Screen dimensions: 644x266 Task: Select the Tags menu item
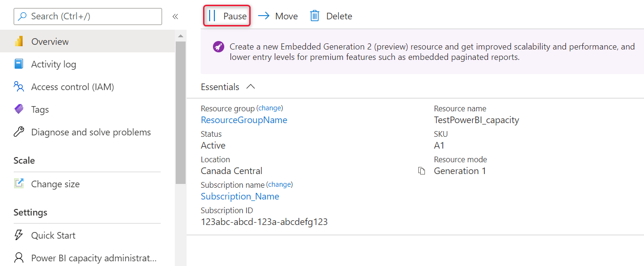(40, 109)
